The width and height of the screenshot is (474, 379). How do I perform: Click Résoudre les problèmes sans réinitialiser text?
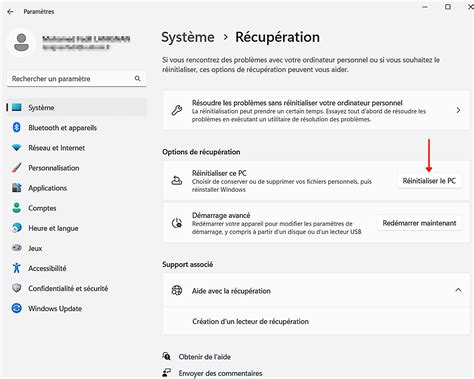(x=297, y=103)
